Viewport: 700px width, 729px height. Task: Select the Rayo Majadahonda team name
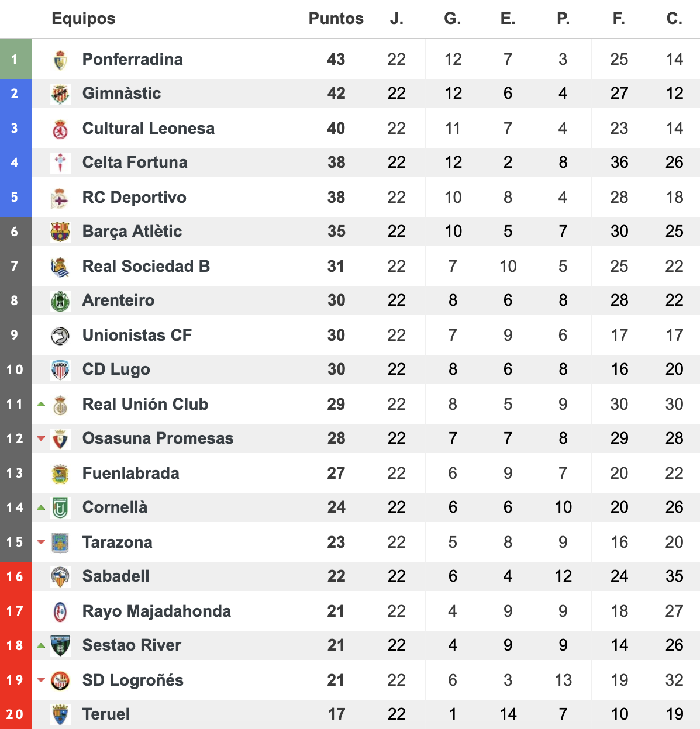coord(157,611)
